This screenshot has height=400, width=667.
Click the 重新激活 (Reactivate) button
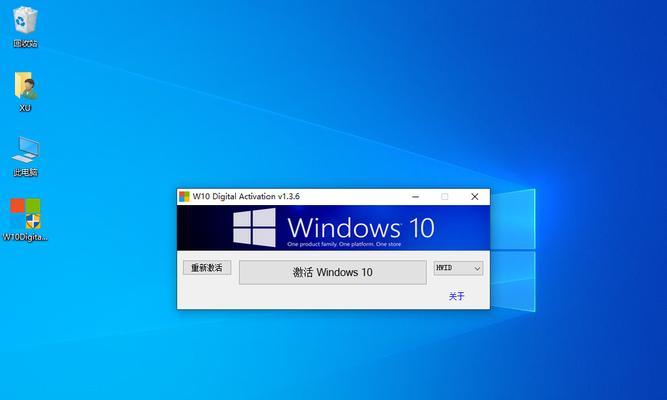[x=207, y=268]
